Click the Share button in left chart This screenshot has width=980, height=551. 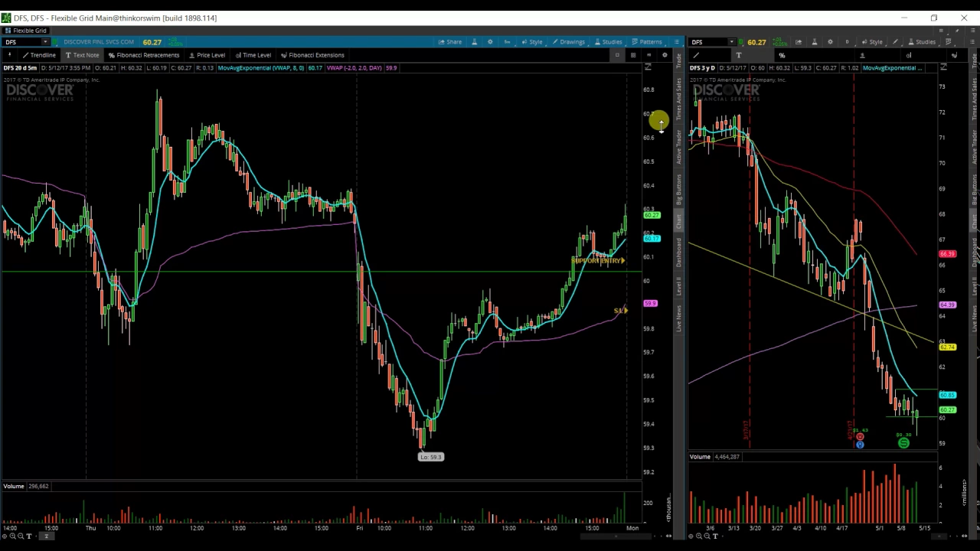pos(450,42)
